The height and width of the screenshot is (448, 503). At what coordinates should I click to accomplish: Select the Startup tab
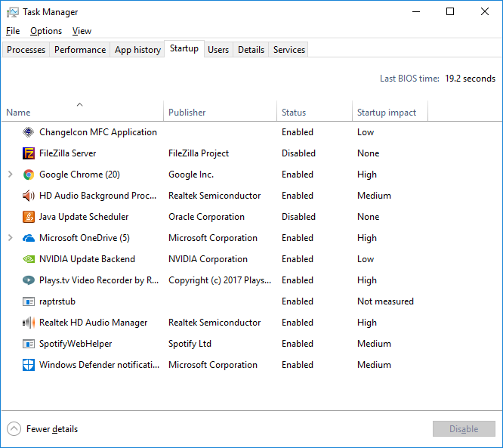click(184, 48)
